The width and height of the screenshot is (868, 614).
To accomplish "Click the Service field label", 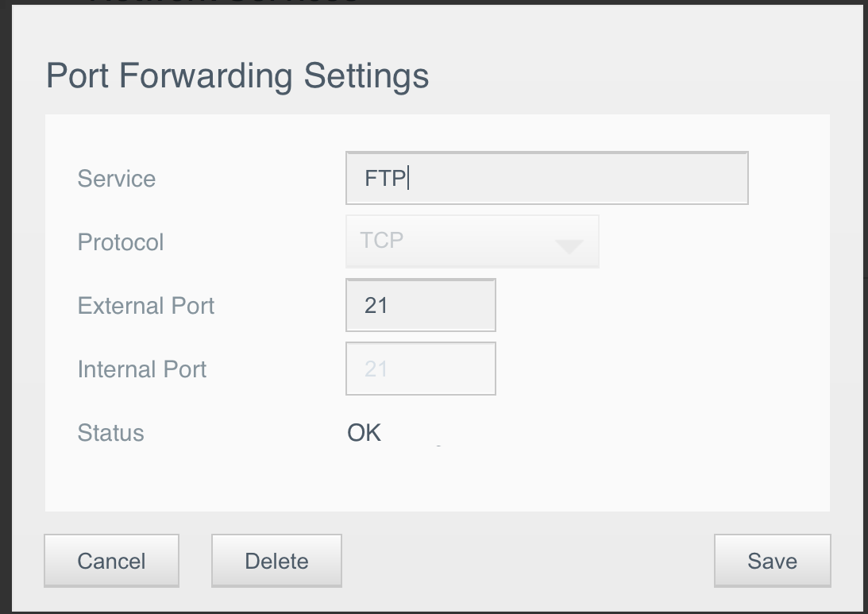I will click(x=117, y=179).
